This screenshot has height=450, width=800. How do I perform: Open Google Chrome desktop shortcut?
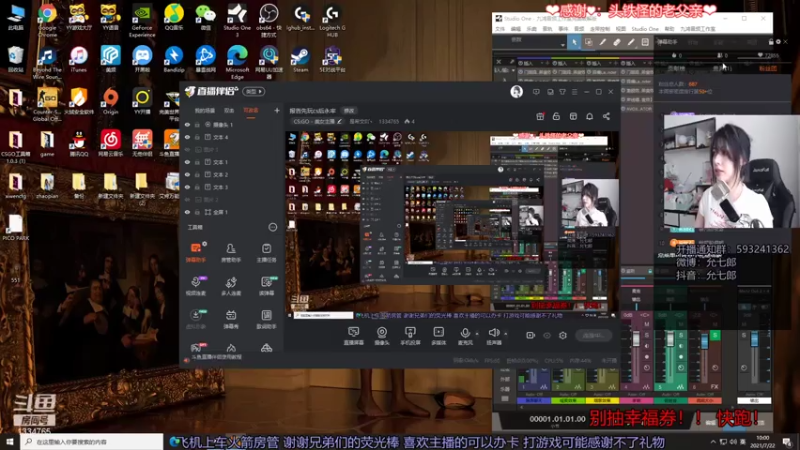point(47,19)
